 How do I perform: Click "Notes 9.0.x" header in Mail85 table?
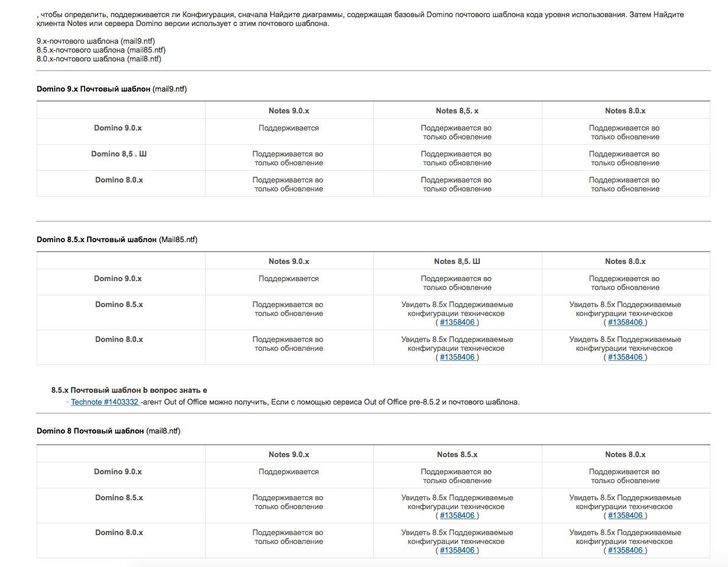289,262
